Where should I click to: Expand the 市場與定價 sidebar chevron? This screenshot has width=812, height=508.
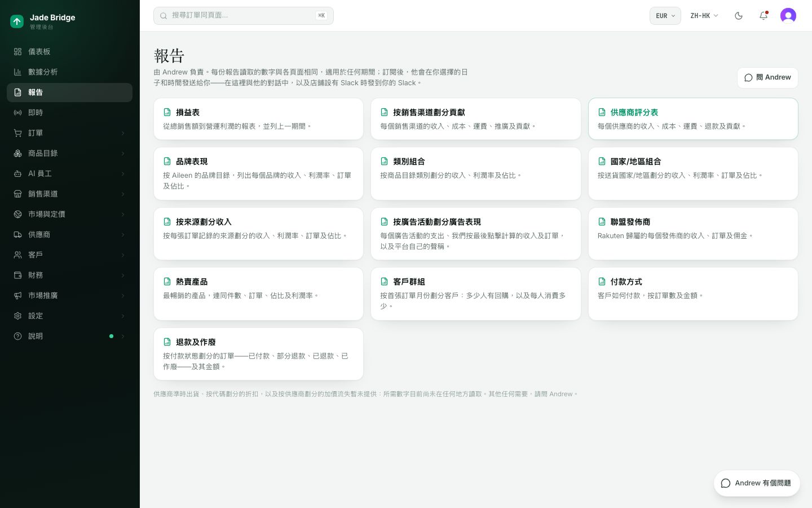click(x=122, y=214)
